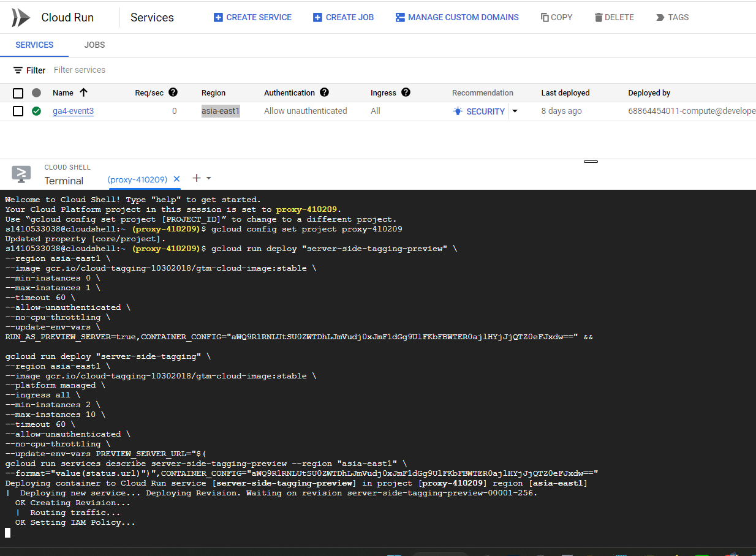Click the Recommendation column header
The width and height of the screenshot is (756, 556).
(483, 93)
